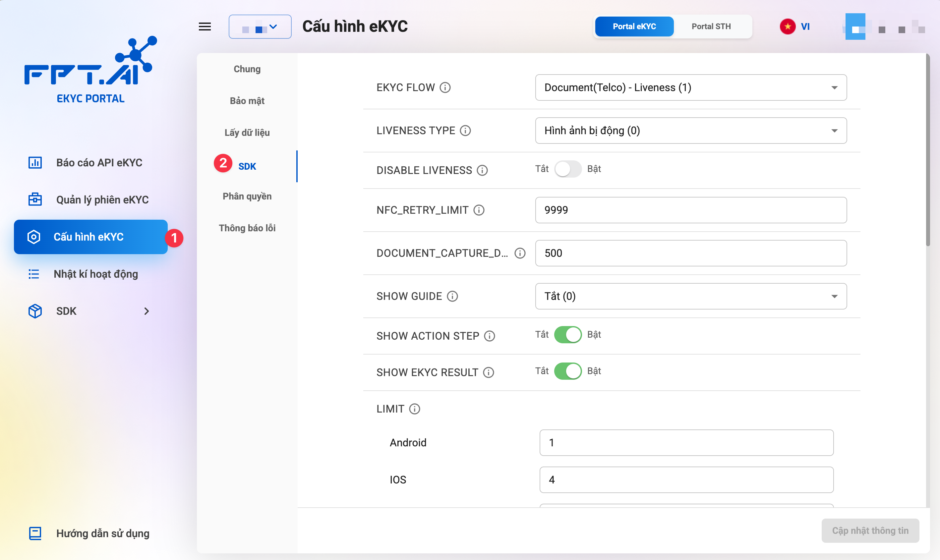Click the info icon beside SHOW GUIDE
Viewport: 940px width, 560px height.
452,296
